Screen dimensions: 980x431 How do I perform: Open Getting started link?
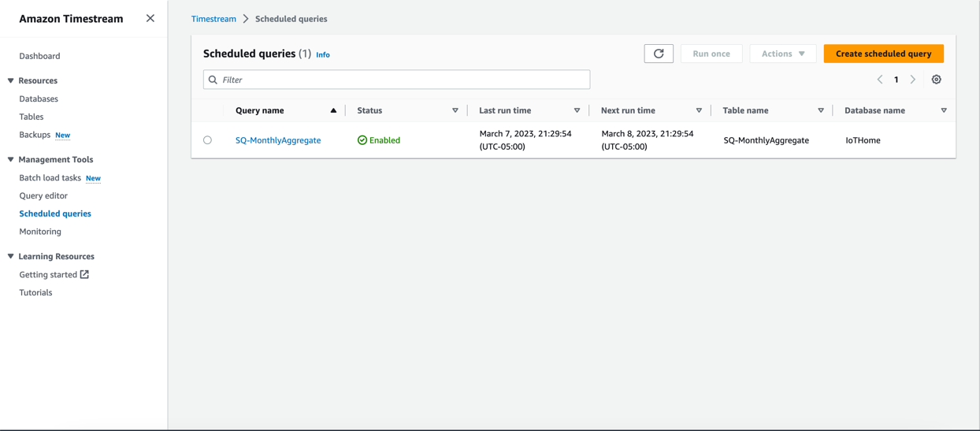(48, 274)
